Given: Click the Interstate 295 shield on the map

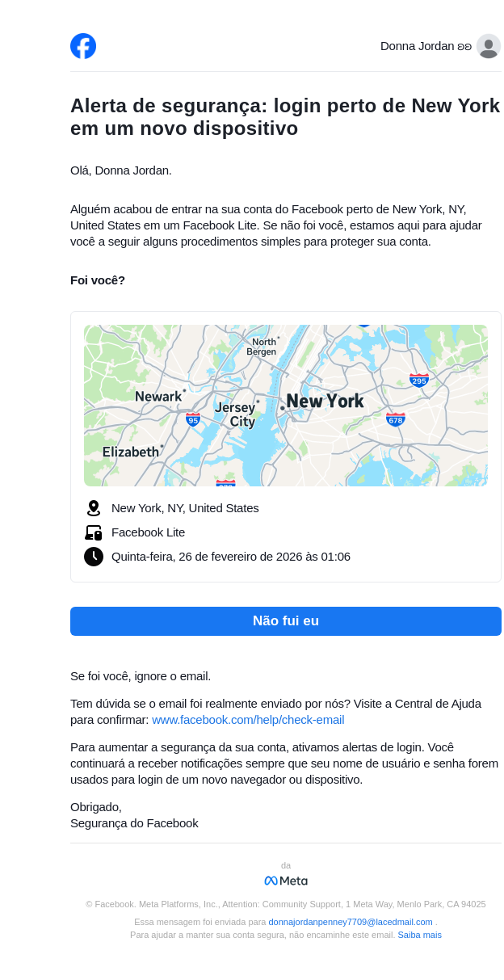Looking at the screenshot, I should 418,381.
